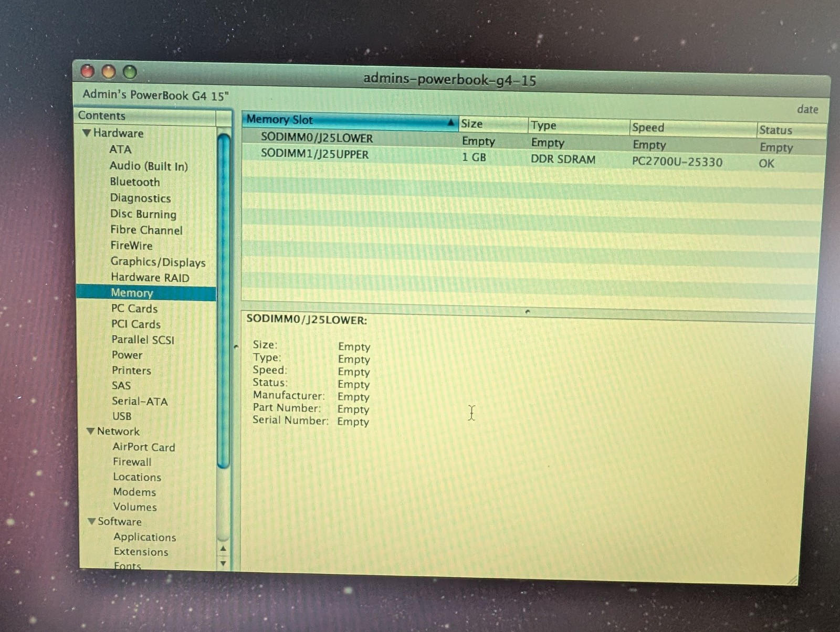Open Graphics/Displays information
The image size is (840, 632).
tap(158, 262)
